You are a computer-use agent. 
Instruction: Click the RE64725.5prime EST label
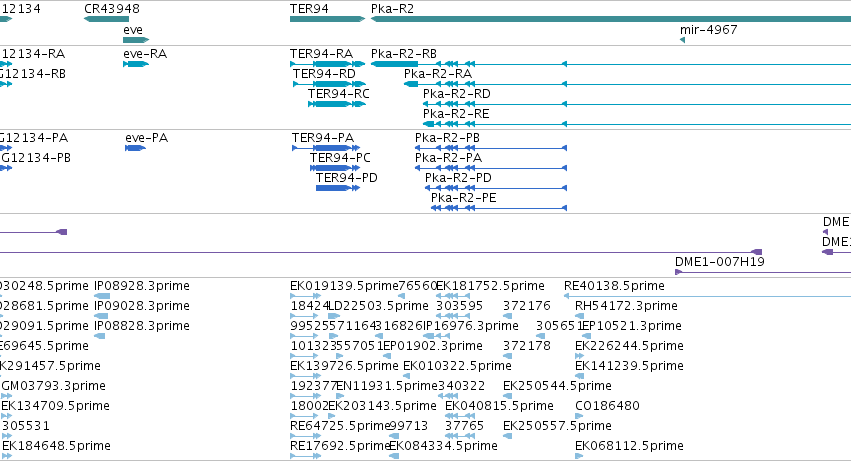point(340,426)
